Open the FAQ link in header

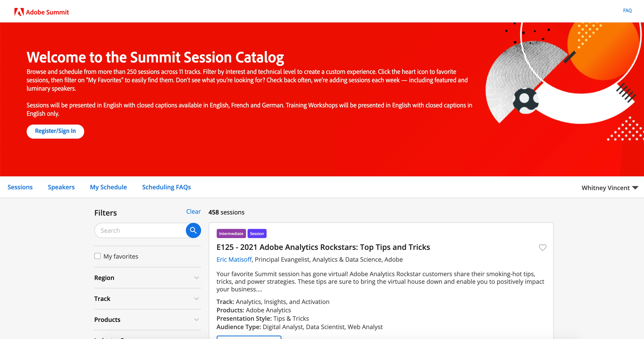pos(627,10)
